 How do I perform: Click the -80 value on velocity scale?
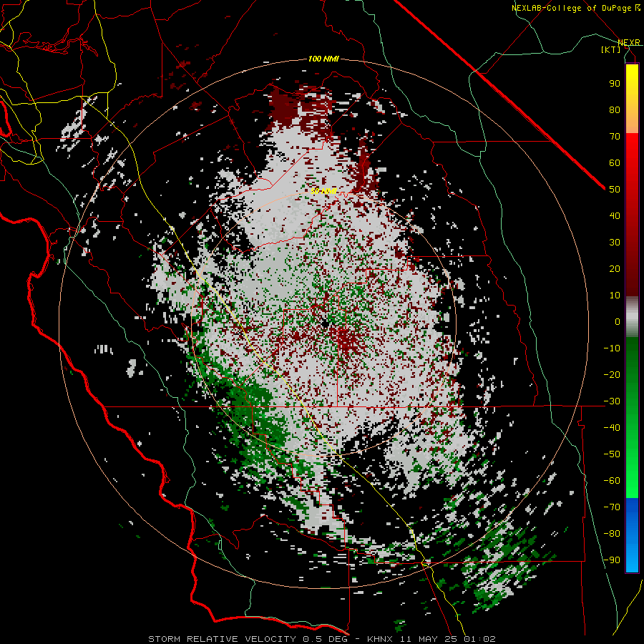[x=612, y=534]
